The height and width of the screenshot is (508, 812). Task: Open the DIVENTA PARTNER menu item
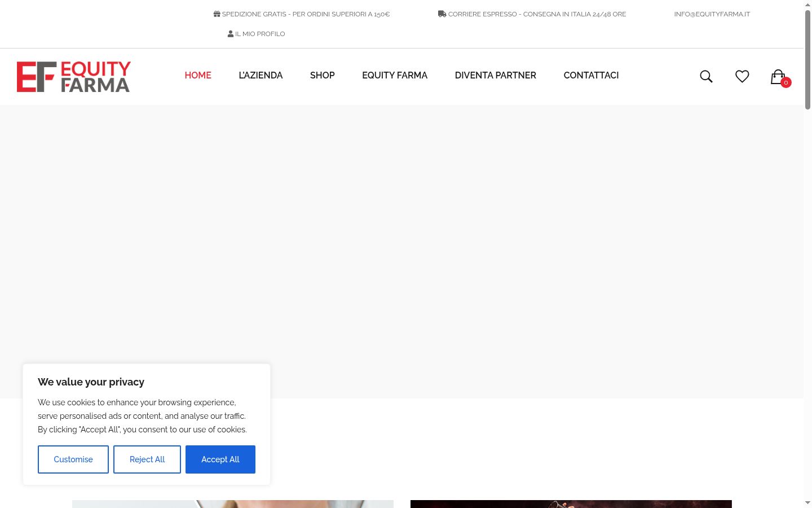(x=496, y=76)
